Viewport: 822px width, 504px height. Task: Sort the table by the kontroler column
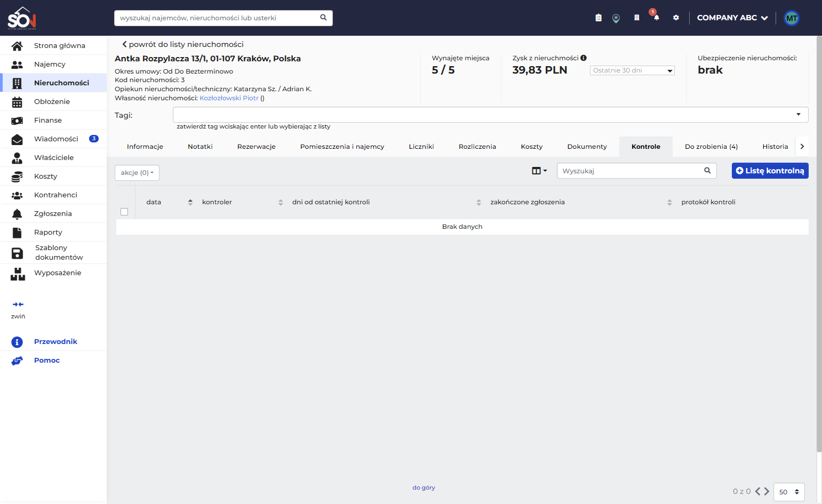(x=281, y=202)
